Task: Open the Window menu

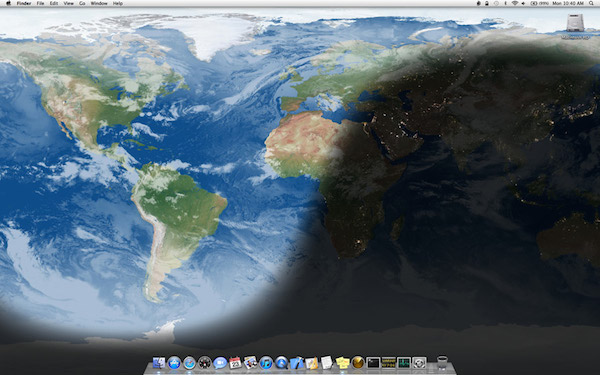Action: pyautogui.click(x=99, y=3)
